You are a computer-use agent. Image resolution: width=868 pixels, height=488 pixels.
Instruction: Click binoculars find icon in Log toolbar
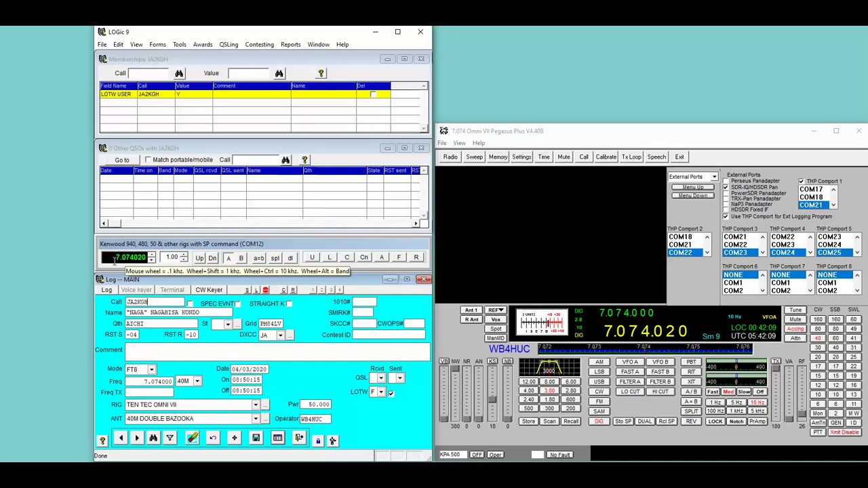153,439
